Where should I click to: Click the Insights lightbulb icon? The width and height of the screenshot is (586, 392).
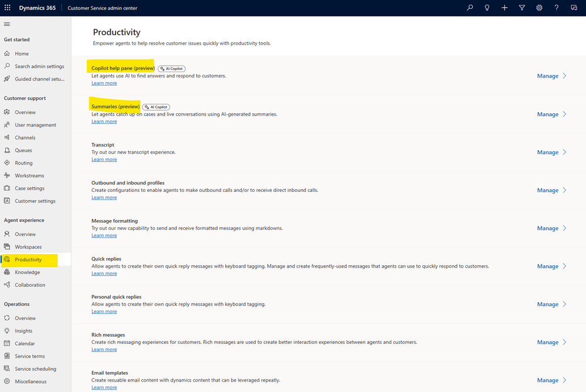(x=6, y=330)
